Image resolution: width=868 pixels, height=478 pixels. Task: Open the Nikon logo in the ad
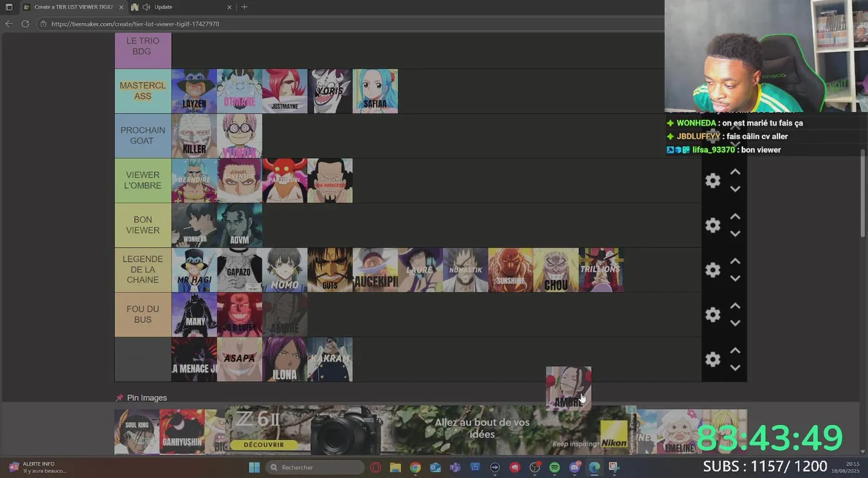tap(614, 436)
